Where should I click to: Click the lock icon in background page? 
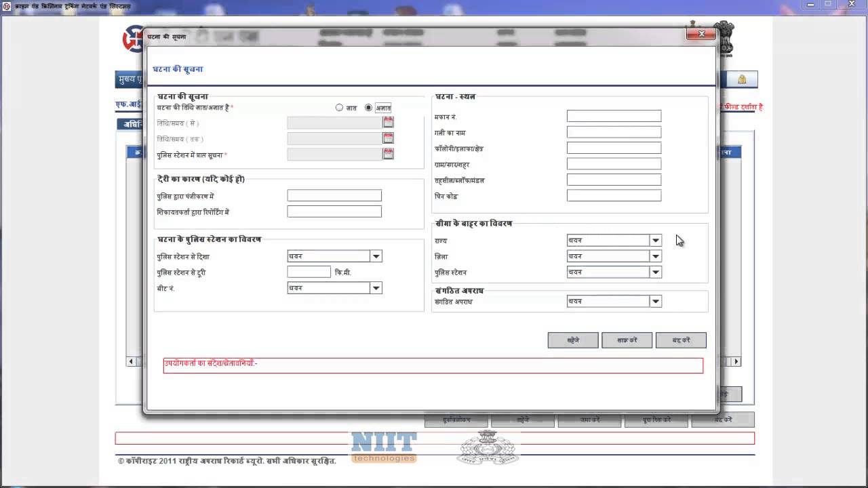click(x=742, y=79)
